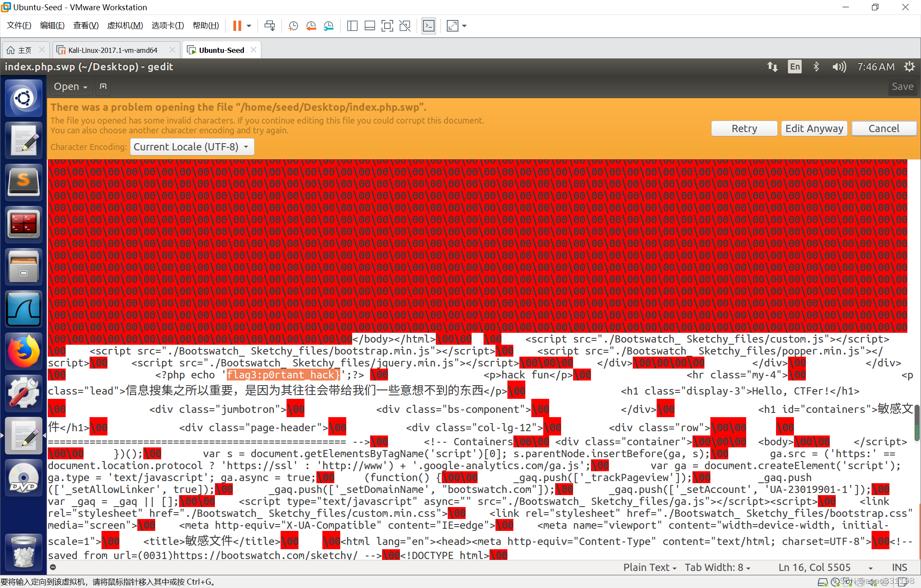The image size is (921, 588).
Task: Expand the Open recent files arrow
Action: 85,87
